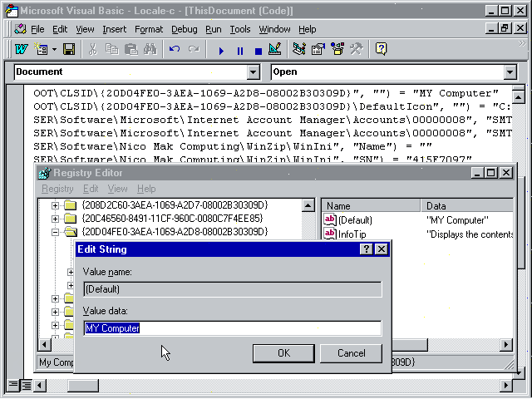Click the Name column header in Registry Editor
This screenshot has height=399, width=532.
coord(371,206)
